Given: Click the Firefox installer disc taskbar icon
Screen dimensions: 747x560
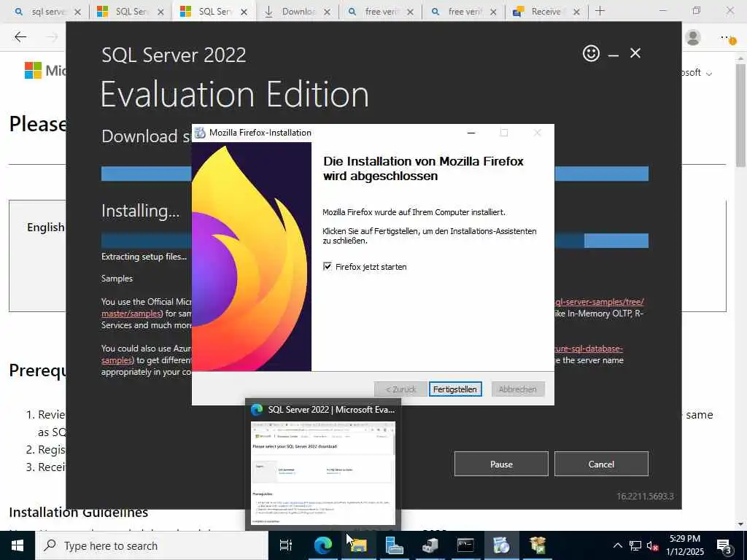Looking at the screenshot, I should pos(501,545).
